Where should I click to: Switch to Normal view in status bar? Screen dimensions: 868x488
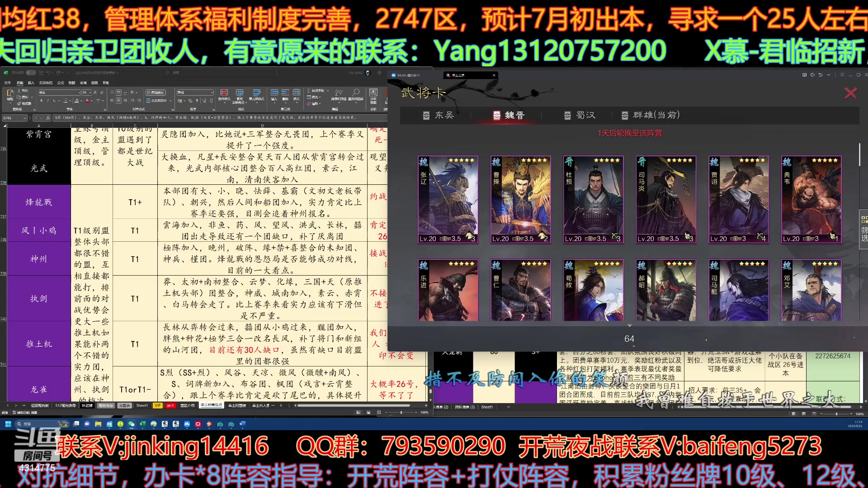click(x=358, y=412)
